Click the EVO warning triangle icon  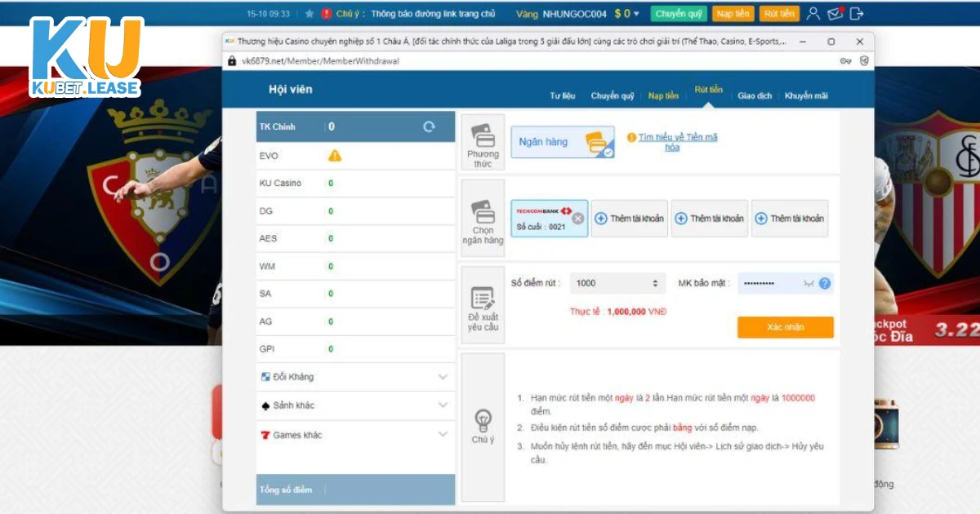coord(335,155)
